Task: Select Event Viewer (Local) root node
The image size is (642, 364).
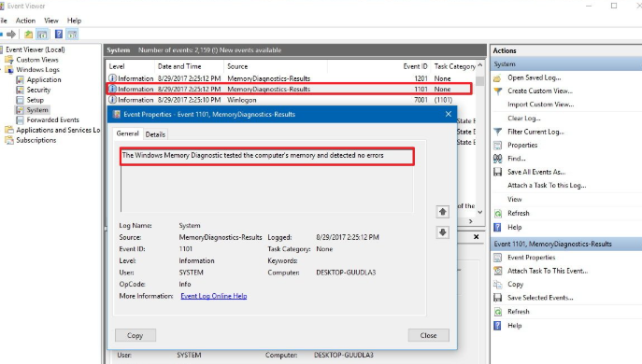Action: (36, 49)
